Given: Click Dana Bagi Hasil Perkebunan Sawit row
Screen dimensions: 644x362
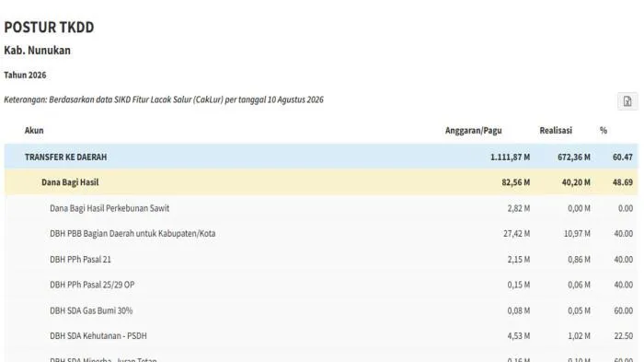Looking at the screenshot, I should [x=321, y=208].
